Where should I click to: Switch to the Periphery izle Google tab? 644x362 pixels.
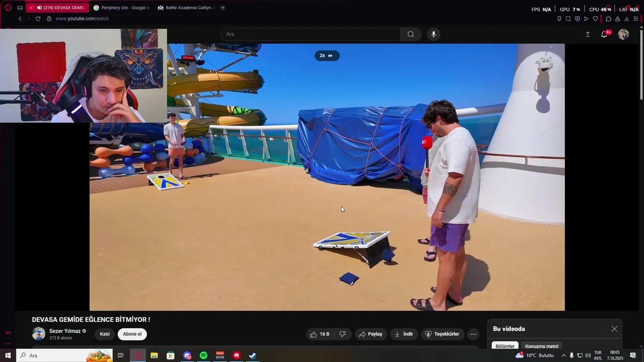122,8
